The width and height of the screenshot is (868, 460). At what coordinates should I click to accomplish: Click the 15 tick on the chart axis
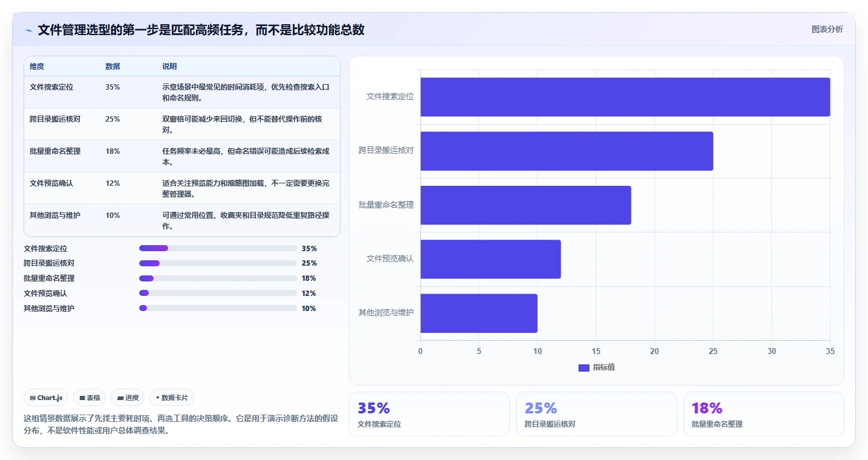[x=596, y=351]
